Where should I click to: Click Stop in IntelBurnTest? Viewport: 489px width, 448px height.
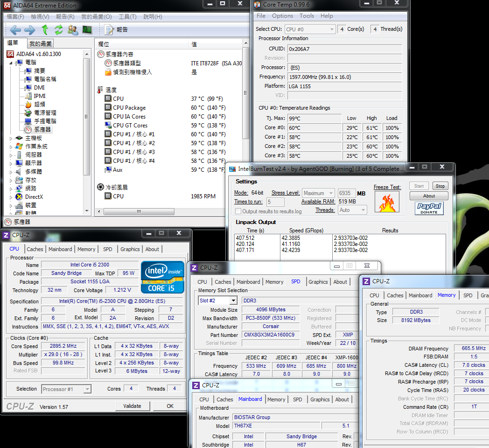coord(440,186)
